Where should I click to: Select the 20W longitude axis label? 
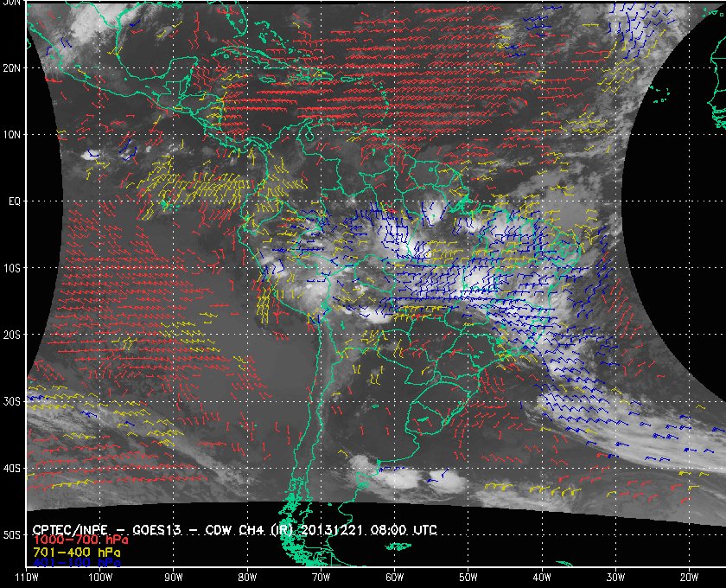pyautogui.click(x=689, y=577)
